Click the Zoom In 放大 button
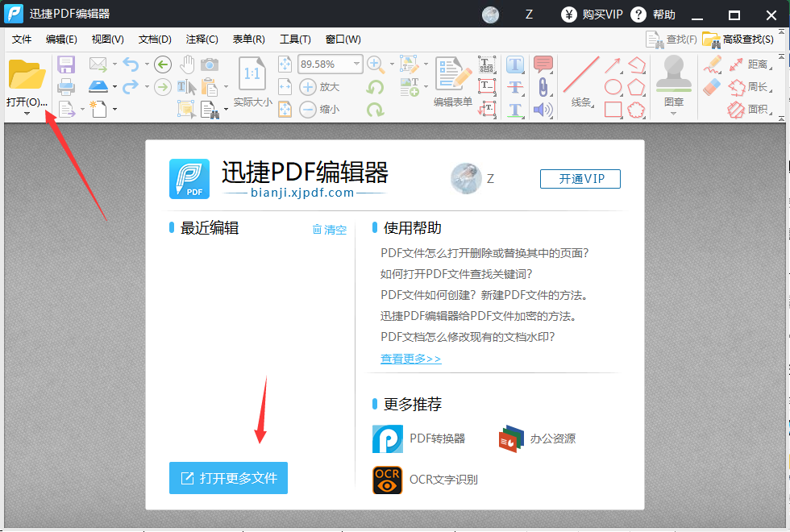The height and width of the screenshot is (532, 790). pyautogui.click(x=319, y=87)
